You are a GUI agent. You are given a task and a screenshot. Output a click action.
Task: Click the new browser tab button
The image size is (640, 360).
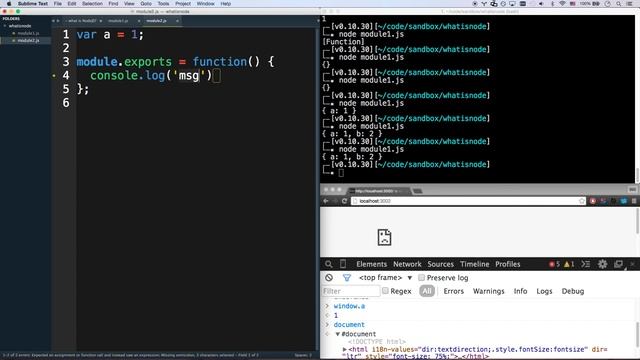point(417,191)
